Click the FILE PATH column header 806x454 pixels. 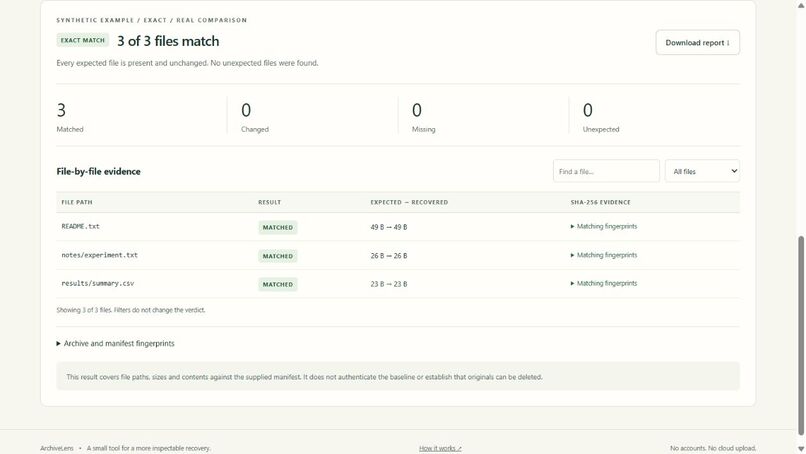point(77,202)
